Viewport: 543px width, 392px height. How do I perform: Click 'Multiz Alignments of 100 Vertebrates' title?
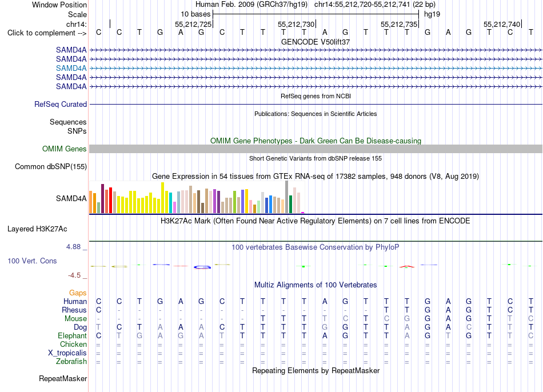[316, 285]
